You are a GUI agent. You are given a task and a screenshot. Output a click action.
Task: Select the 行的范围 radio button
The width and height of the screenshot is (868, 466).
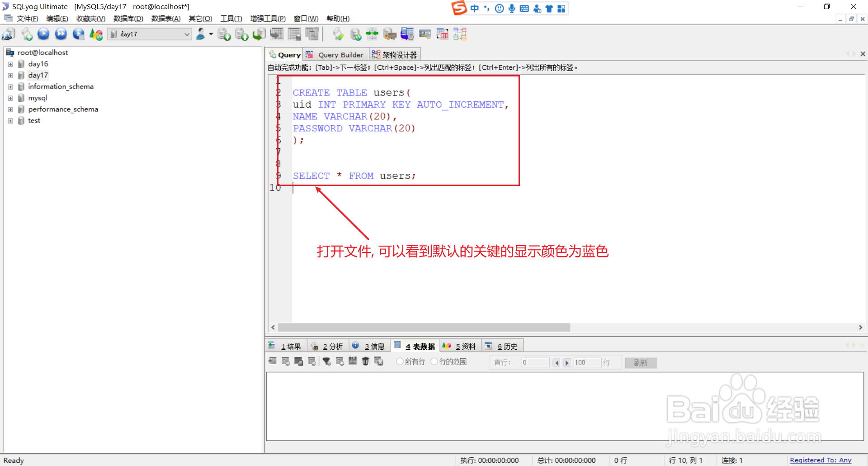(x=434, y=361)
